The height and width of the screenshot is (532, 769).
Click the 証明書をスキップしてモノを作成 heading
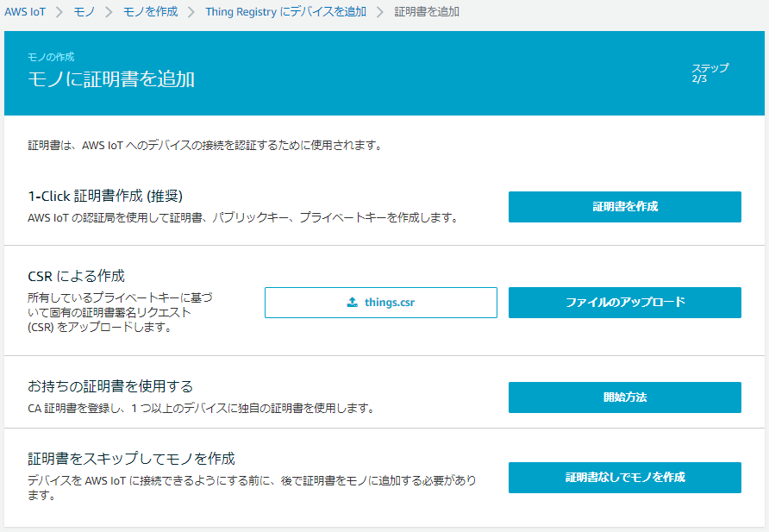pos(131,459)
